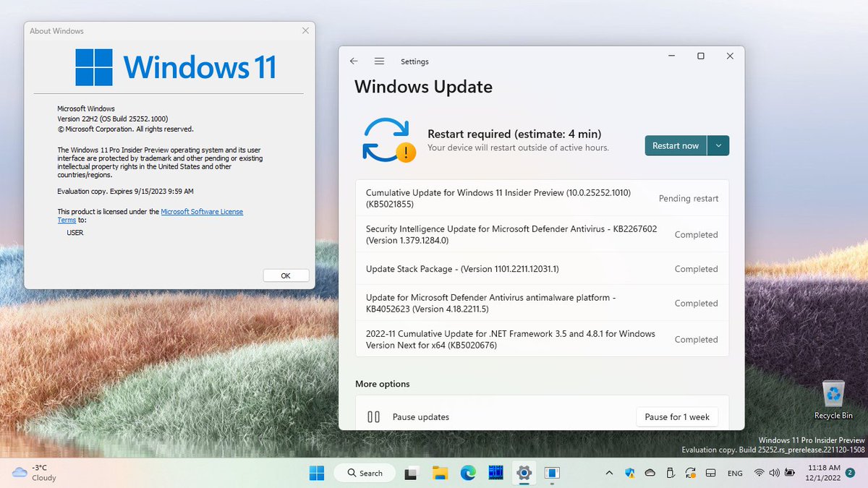The image size is (868, 488).
Task: Open the Recycle Bin desktop icon
Action: click(833, 400)
